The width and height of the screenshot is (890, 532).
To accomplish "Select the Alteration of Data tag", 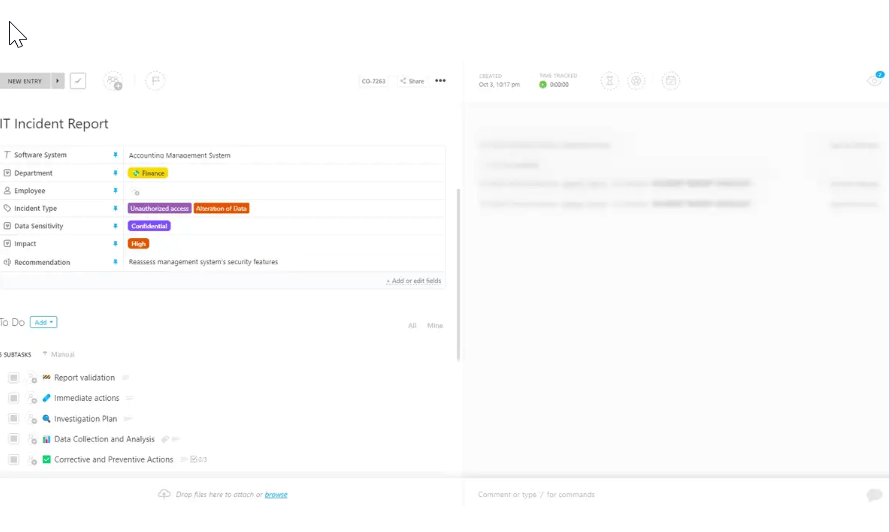I will pos(221,208).
